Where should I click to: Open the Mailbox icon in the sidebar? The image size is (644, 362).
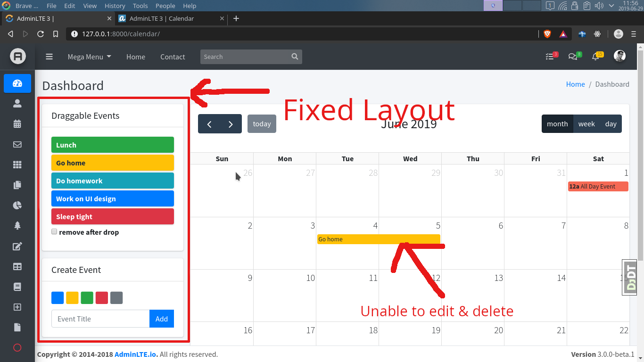17,144
